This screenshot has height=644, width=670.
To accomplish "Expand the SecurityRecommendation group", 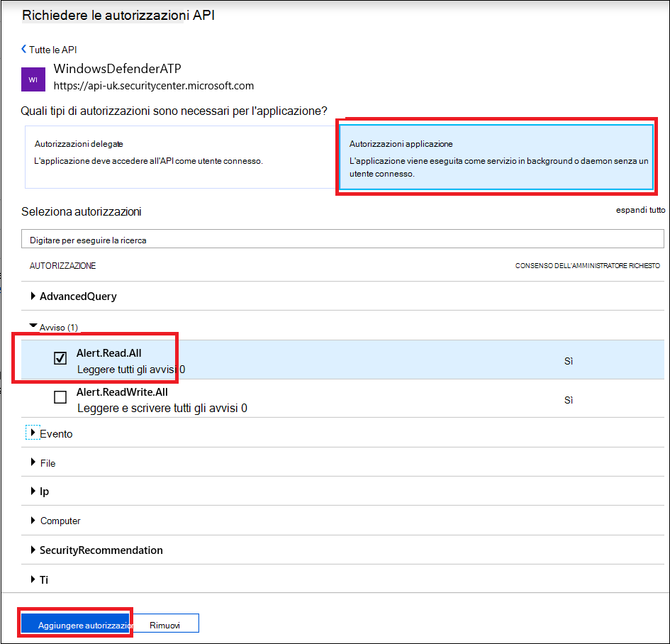I will click(x=33, y=550).
